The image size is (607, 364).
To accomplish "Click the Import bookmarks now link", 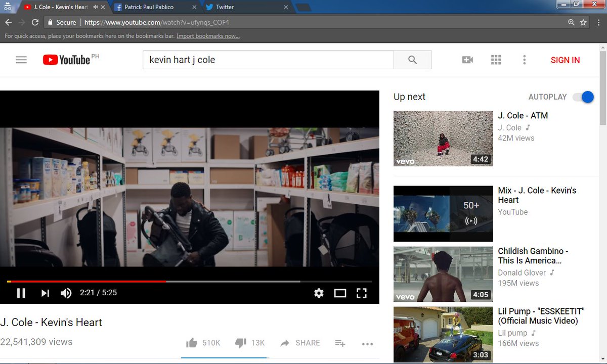I will pos(208,36).
